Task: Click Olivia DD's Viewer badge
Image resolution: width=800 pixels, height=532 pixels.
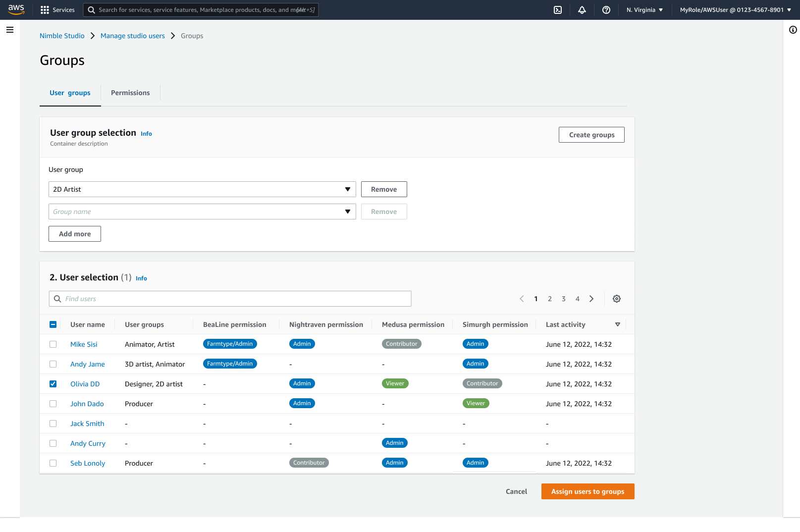Action: pyautogui.click(x=395, y=383)
